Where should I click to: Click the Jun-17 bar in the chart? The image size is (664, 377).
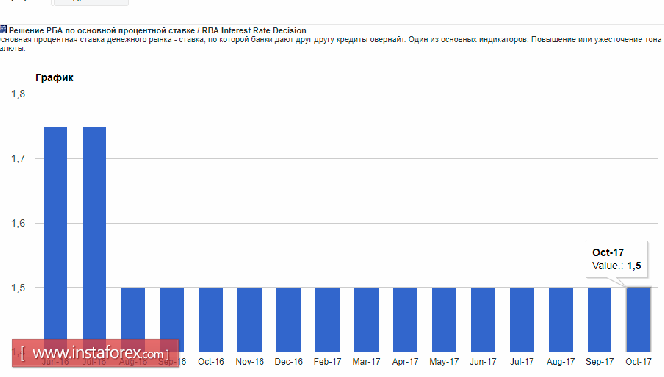tap(483, 320)
